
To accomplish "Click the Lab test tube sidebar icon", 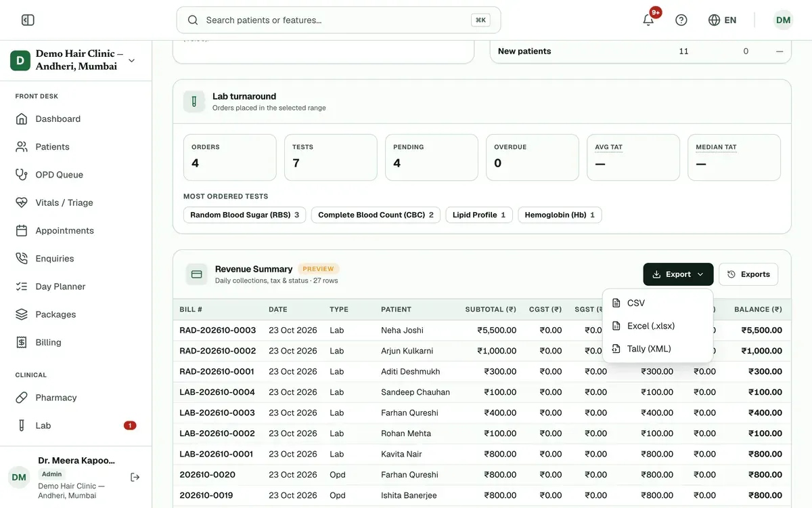I will (x=22, y=426).
